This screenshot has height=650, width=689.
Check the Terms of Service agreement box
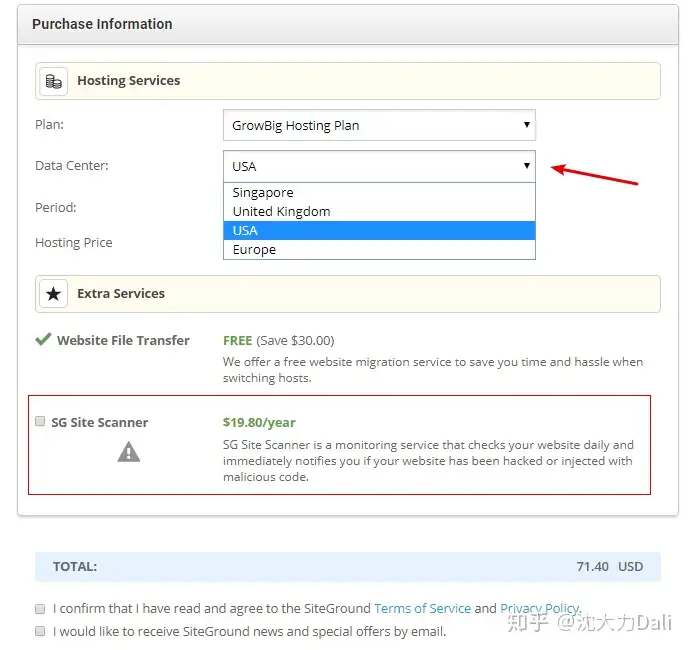40,609
